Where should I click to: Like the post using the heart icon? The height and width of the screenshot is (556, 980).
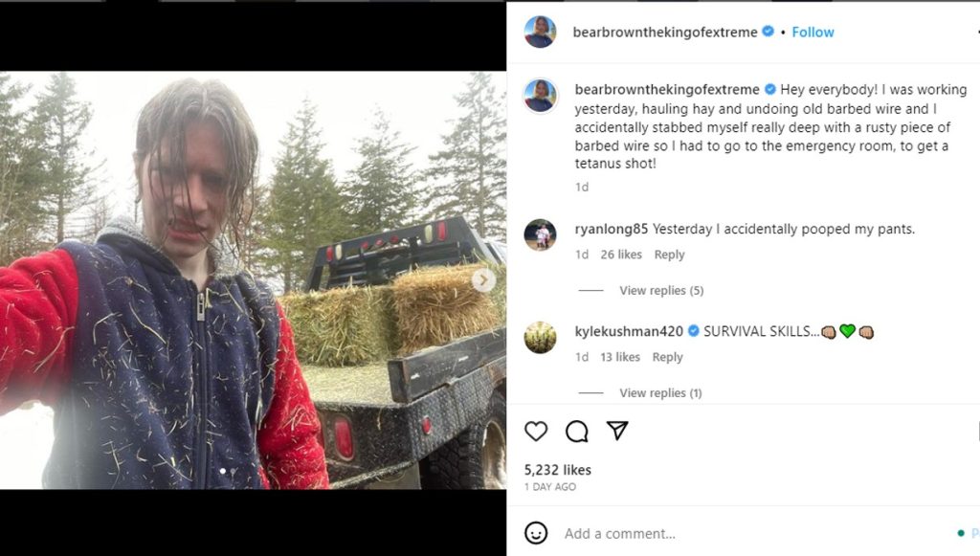coord(536,432)
